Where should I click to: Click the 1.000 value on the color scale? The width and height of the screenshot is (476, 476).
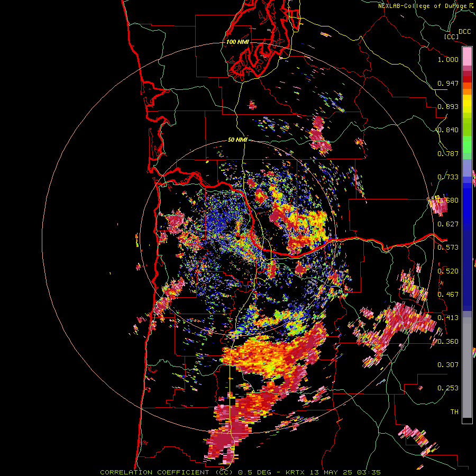(x=448, y=59)
